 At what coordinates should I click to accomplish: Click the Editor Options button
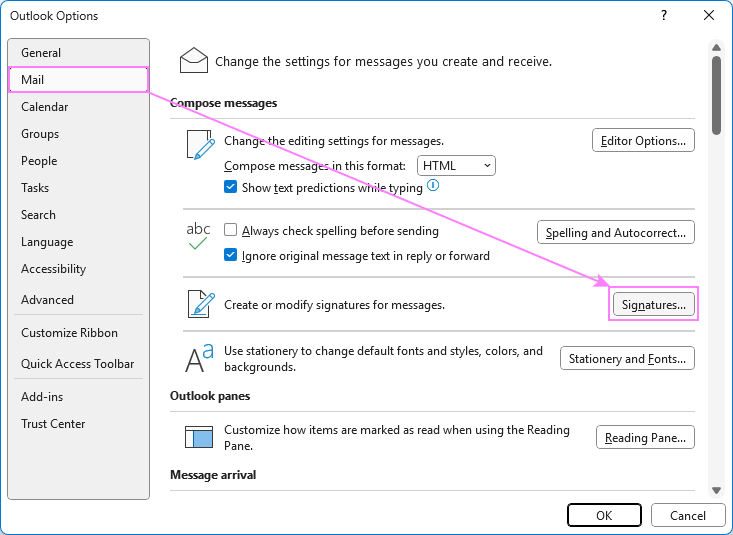[643, 140]
